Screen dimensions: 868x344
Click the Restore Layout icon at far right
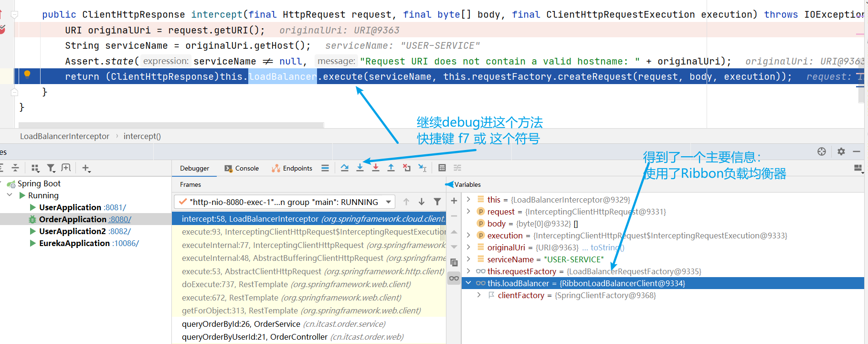coord(858,168)
